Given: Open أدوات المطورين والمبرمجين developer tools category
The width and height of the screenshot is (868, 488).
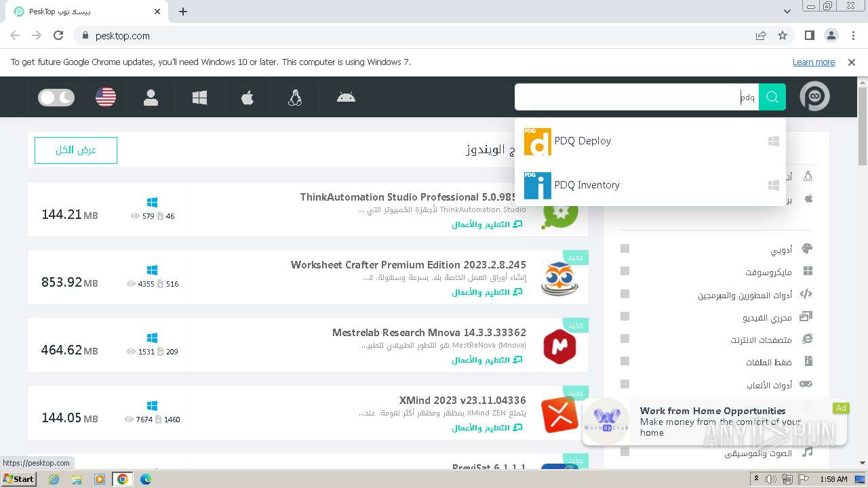Looking at the screenshot, I should pos(745,295).
